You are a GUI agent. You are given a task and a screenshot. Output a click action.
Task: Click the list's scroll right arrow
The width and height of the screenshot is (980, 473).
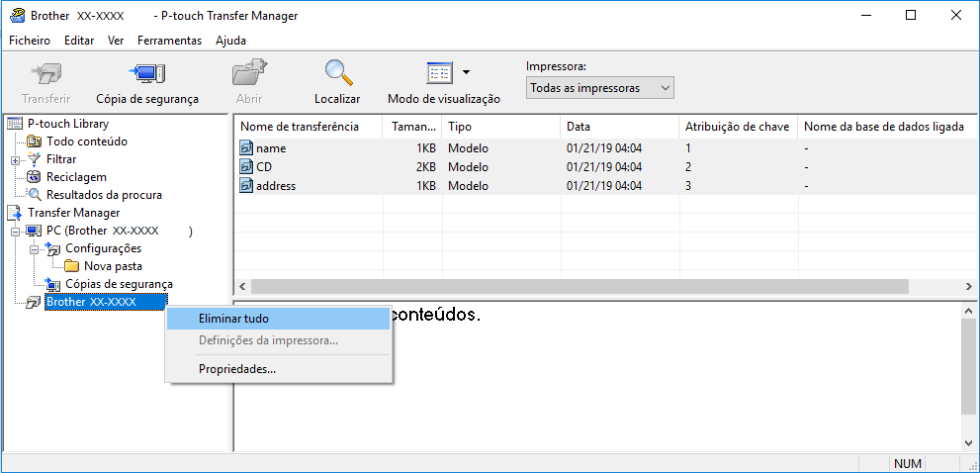pos(969,287)
